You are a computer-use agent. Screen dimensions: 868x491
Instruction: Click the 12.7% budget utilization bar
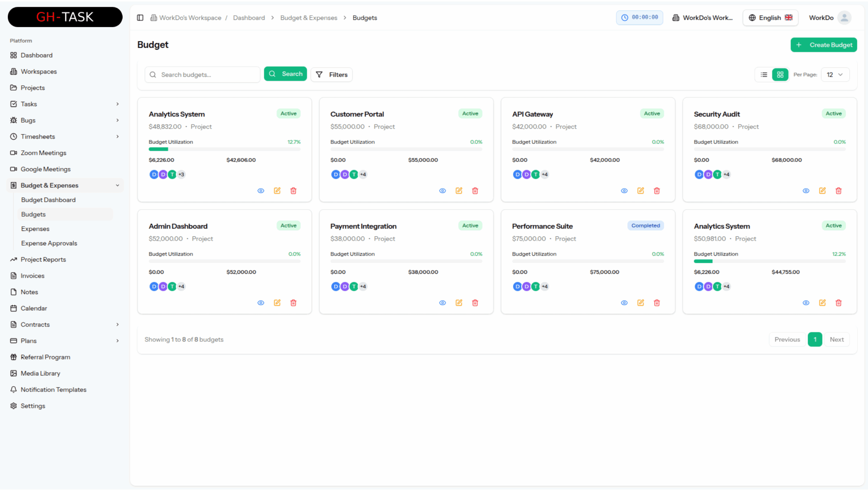click(x=224, y=149)
